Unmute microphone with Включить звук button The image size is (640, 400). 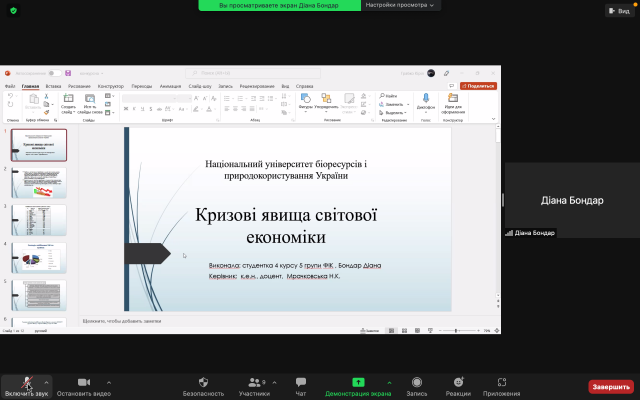[27, 387]
